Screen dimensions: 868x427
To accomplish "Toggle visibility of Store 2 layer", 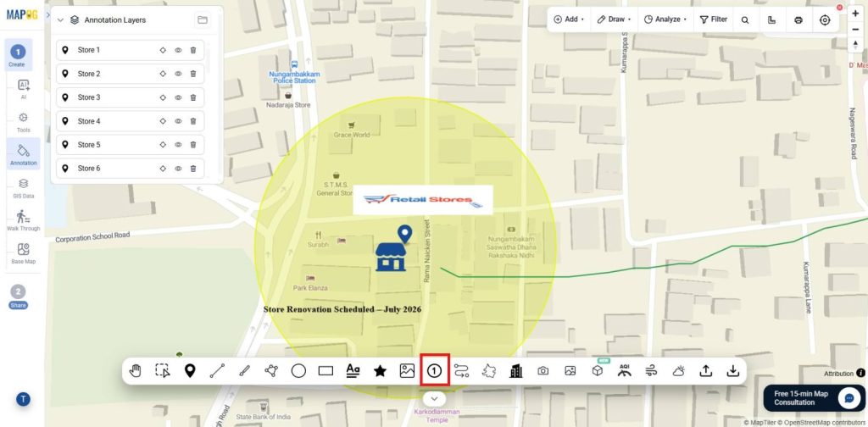I will (x=178, y=74).
